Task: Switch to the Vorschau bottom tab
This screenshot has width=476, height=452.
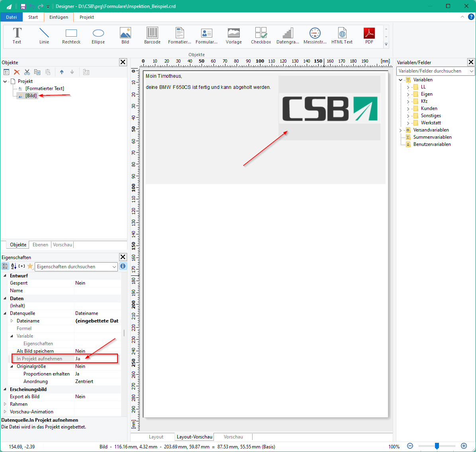Action: click(x=233, y=437)
